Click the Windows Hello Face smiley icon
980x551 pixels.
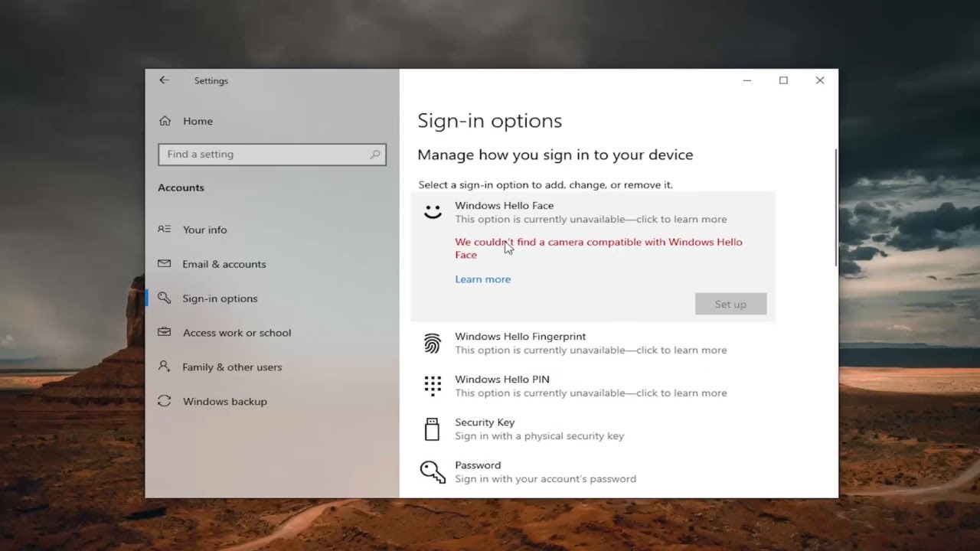coord(433,212)
